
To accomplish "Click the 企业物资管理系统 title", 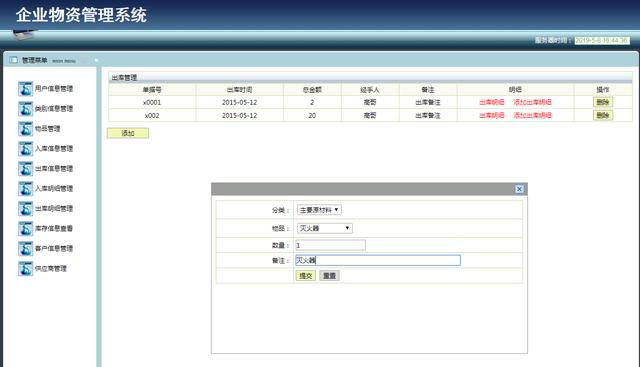I will pos(81,15).
